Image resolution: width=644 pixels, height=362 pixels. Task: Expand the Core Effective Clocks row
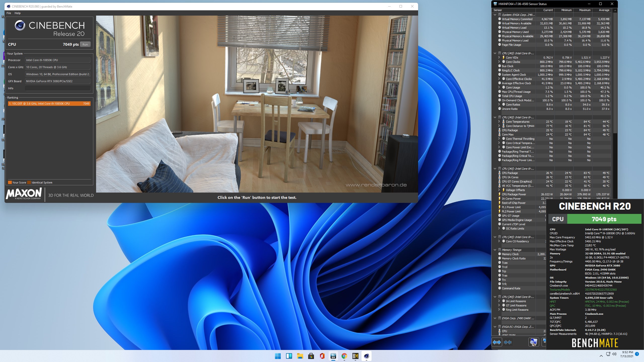pyautogui.click(x=499, y=79)
